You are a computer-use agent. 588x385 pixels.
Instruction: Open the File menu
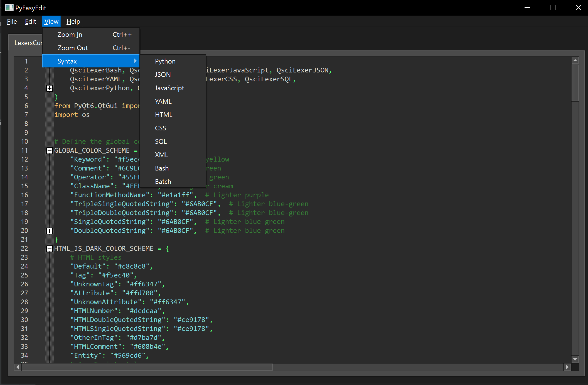pyautogui.click(x=11, y=21)
